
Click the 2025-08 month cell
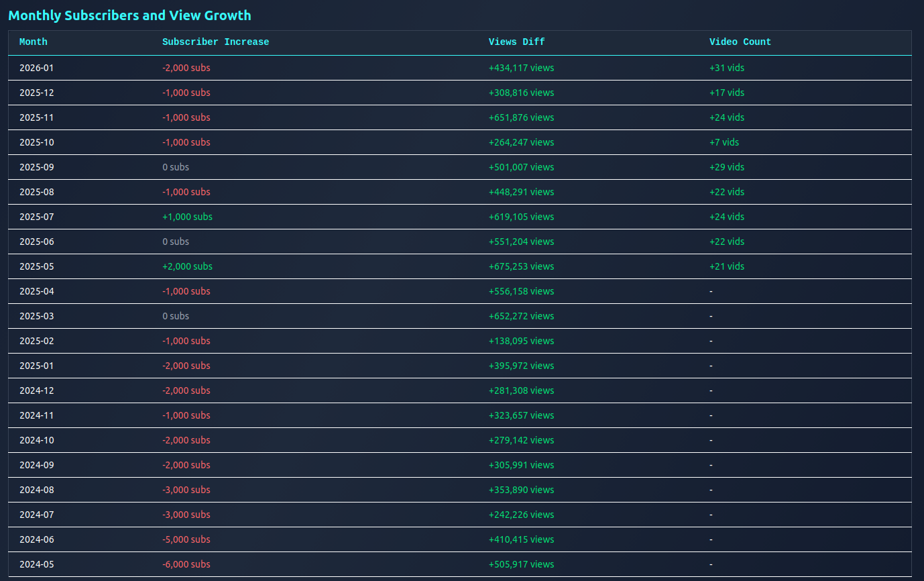coord(36,192)
